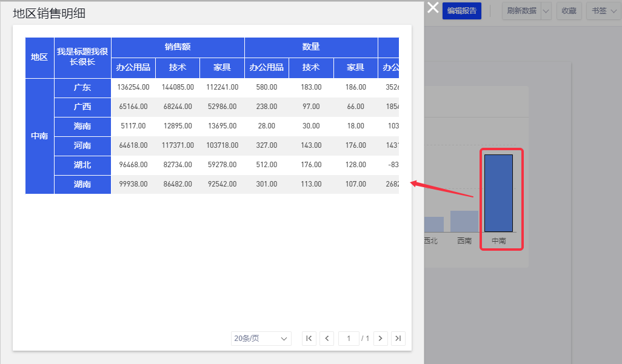Jump to last page of table

pyautogui.click(x=398, y=339)
